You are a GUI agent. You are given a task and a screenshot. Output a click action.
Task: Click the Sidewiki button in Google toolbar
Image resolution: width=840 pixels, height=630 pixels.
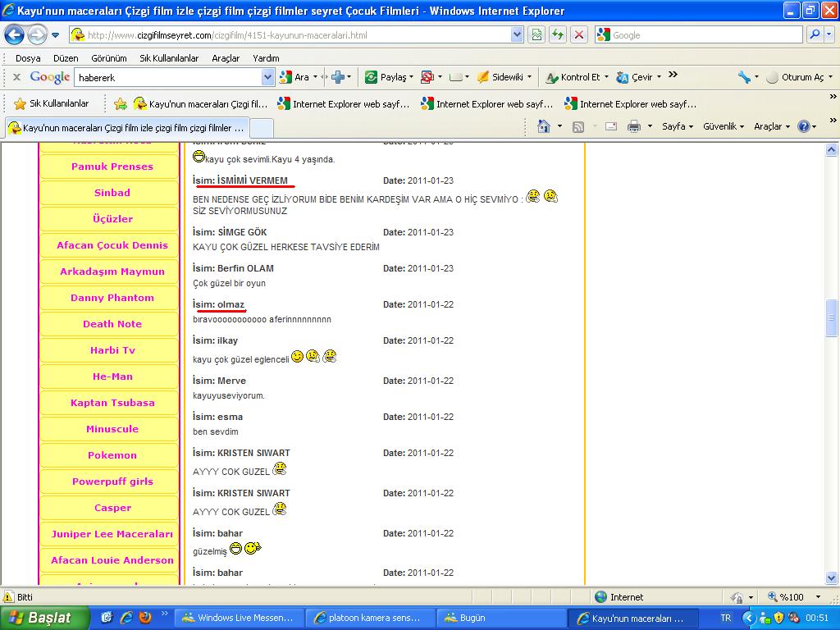pos(505,77)
